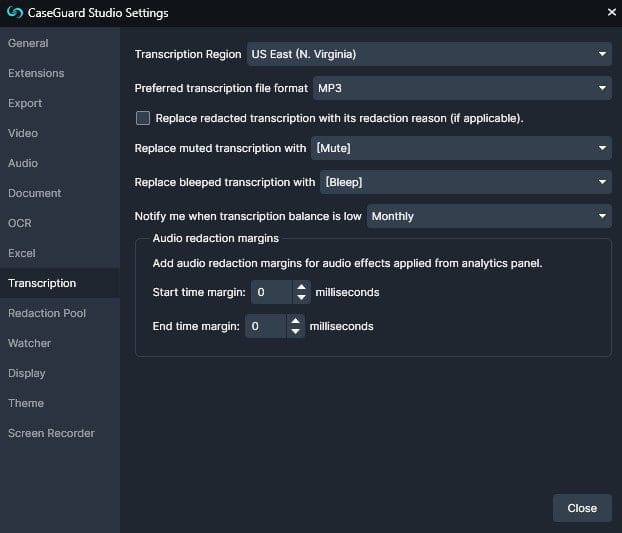Increase the End time margin value
The width and height of the screenshot is (622, 533).
tap(296, 321)
